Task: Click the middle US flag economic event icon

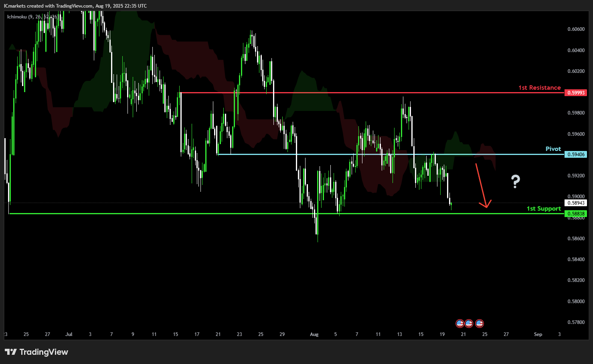Action: pos(469,323)
